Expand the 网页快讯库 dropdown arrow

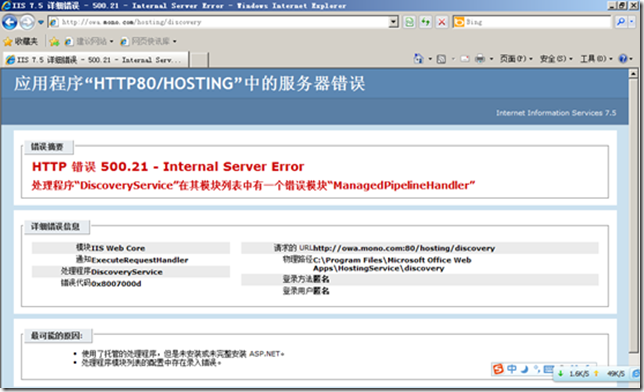tap(175, 42)
